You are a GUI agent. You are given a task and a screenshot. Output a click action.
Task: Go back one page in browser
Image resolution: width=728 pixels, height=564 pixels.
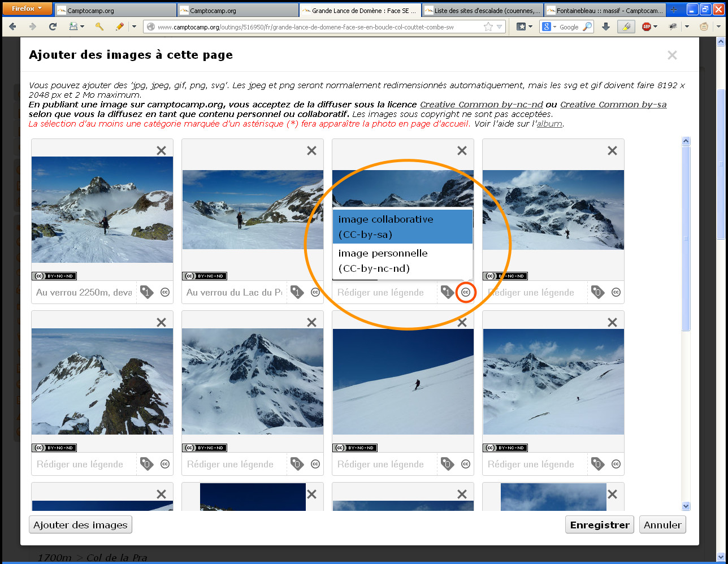(13, 27)
